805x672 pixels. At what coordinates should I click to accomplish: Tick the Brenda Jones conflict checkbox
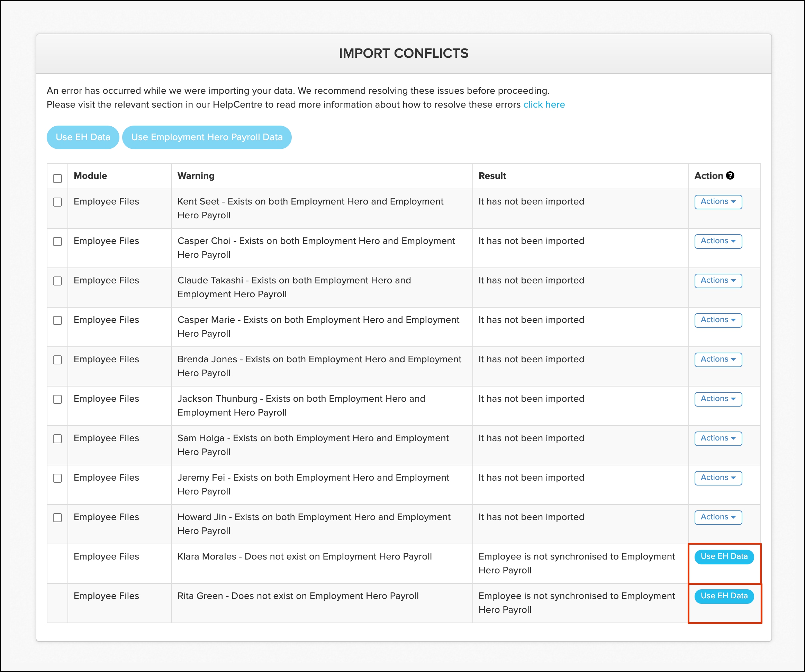coord(57,360)
